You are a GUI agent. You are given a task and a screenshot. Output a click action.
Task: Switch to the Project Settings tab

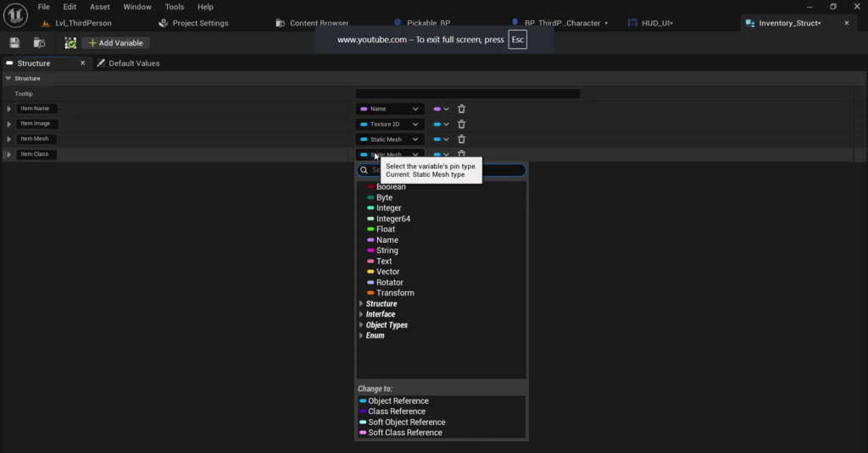coord(193,23)
